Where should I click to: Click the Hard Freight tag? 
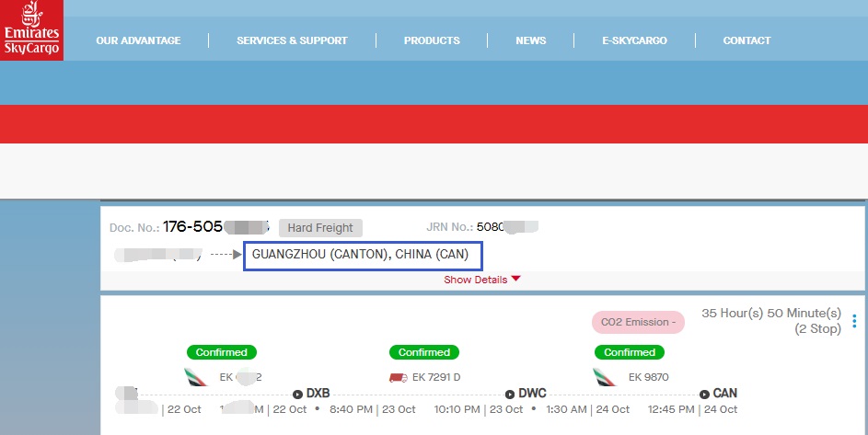pyautogui.click(x=320, y=227)
